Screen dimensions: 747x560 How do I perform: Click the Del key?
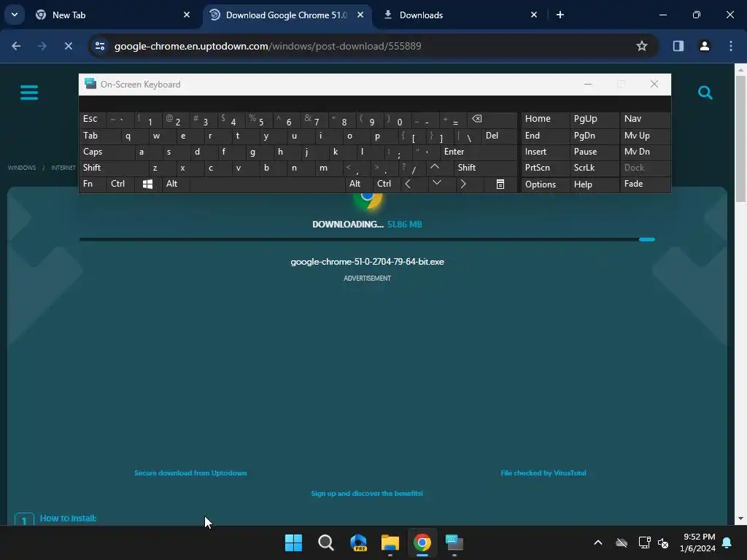(499, 136)
